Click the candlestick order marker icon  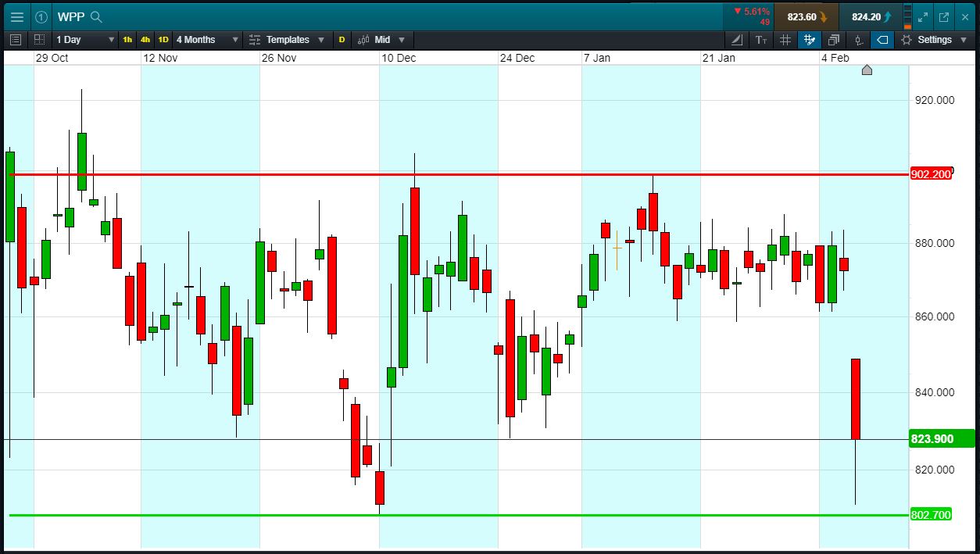pyautogui.click(x=859, y=39)
